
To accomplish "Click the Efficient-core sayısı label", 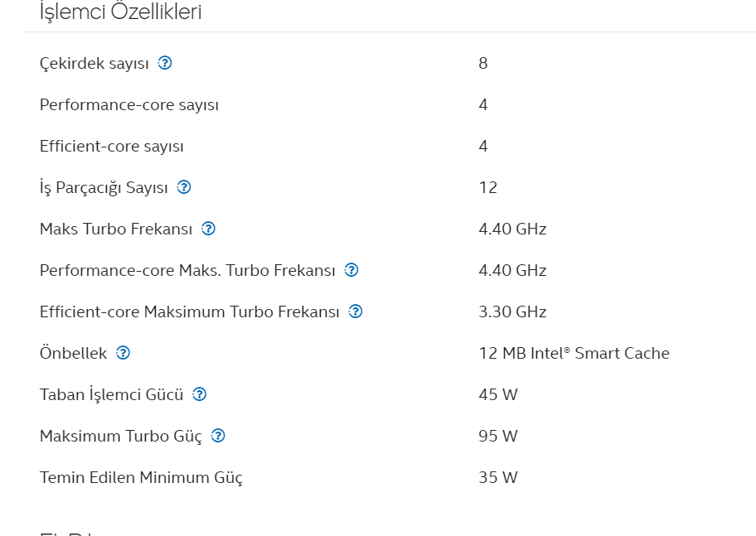I will tap(111, 146).
